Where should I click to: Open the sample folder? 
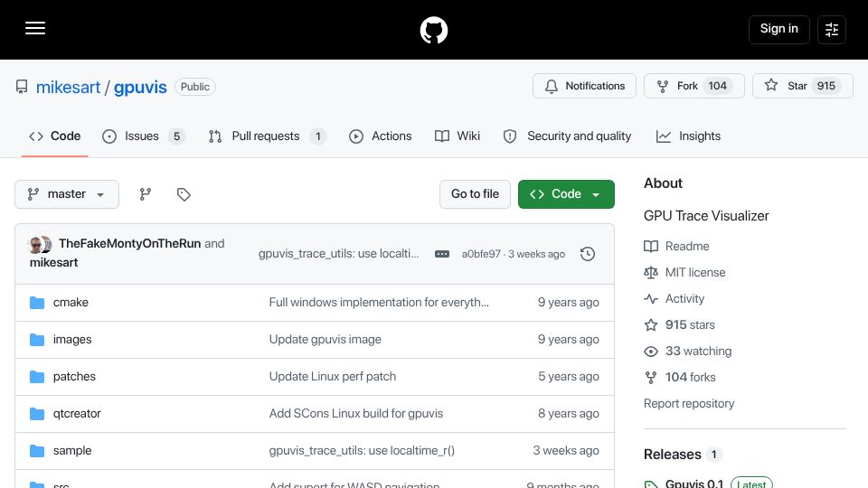[72, 451]
